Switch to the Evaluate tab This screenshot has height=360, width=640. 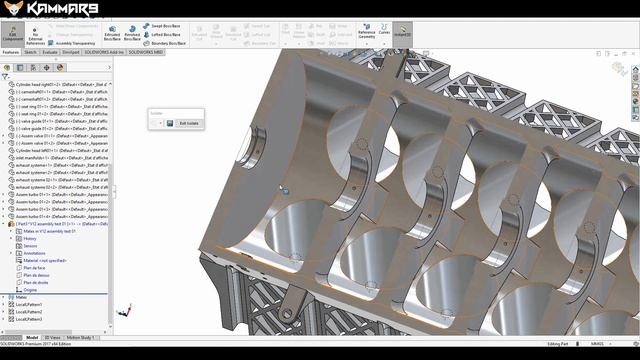pos(50,52)
